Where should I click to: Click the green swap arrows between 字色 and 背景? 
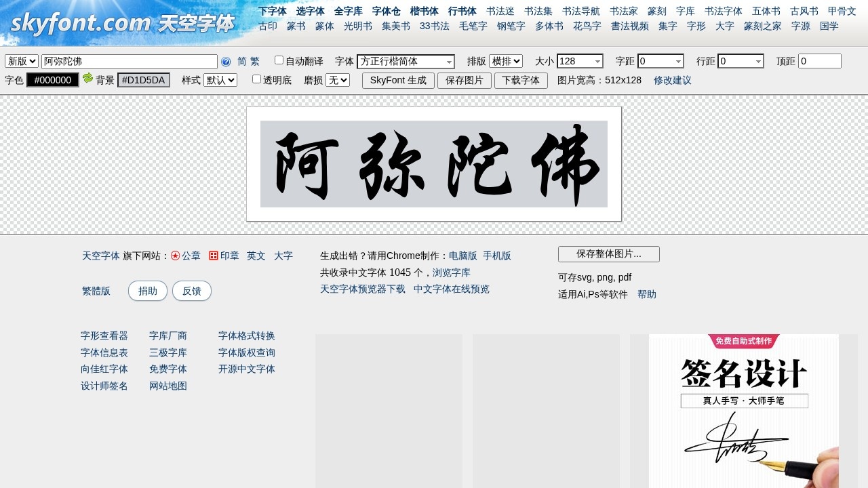87,79
